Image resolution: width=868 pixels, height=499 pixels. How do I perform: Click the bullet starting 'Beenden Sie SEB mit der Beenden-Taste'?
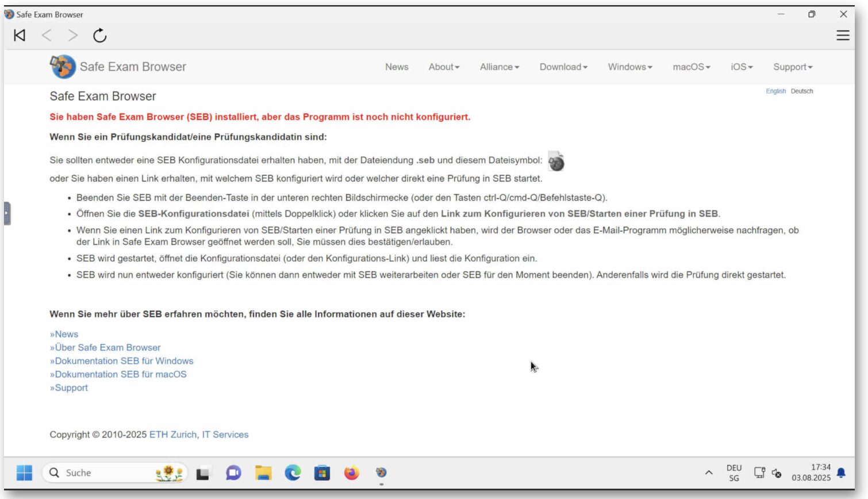(x=342, y=198)
